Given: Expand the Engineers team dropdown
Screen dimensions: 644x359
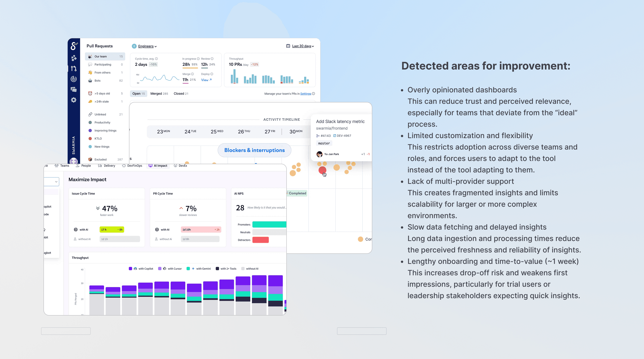Looking at the screenshot, I should tap(147, 46).
